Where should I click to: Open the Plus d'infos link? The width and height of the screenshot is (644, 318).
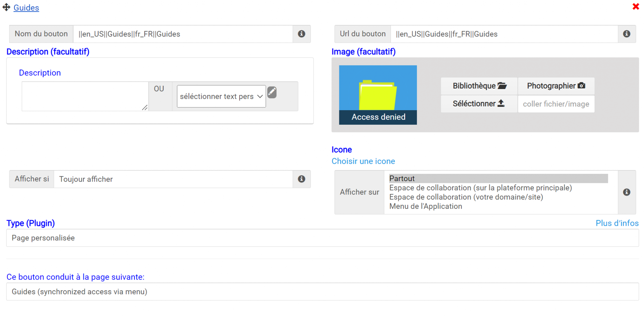(x=617, y=223)
